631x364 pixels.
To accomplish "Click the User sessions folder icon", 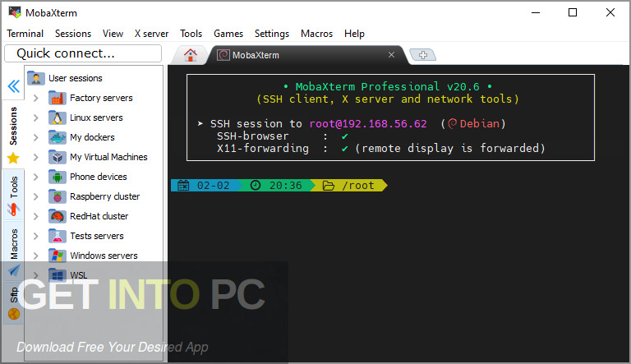I will coord(36,78).
